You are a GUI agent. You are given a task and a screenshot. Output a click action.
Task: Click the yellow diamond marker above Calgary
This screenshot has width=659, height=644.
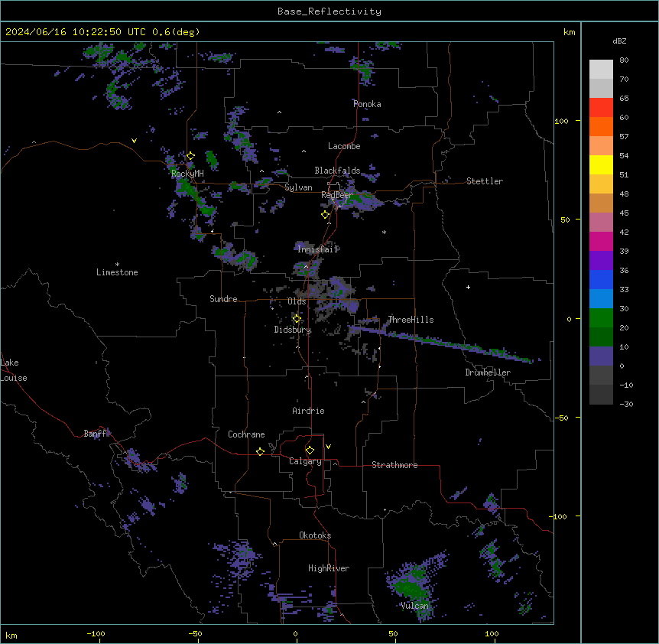point(310,450)
